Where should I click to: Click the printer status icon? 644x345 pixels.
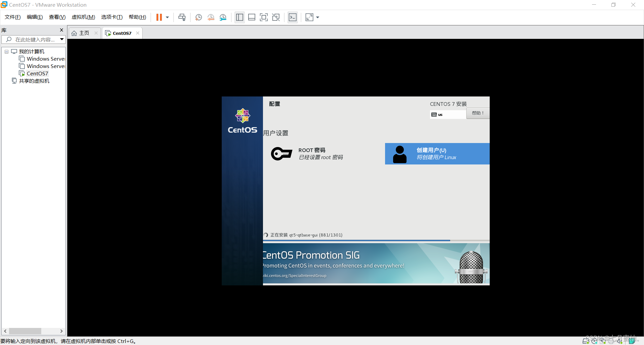[611, 341]
